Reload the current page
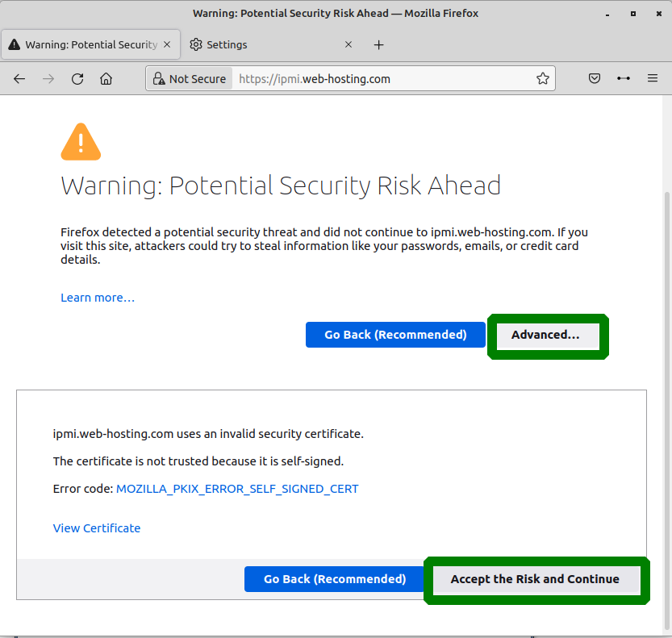 (77, 79)
